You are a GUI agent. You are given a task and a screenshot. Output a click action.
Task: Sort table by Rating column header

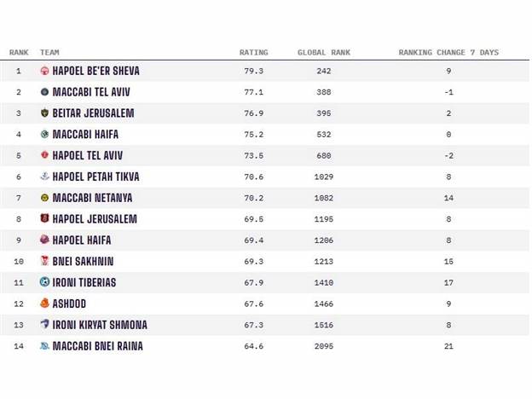[254, 53]
